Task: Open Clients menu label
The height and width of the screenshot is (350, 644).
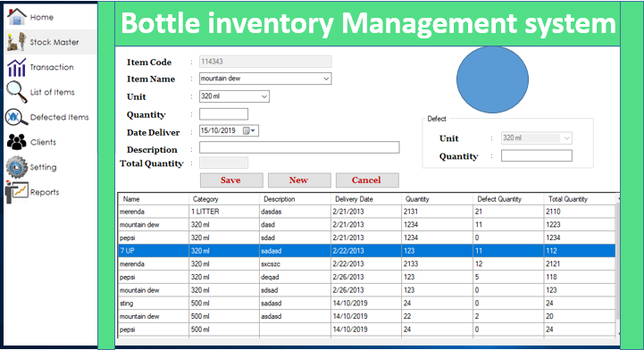Action: point(43,142)
